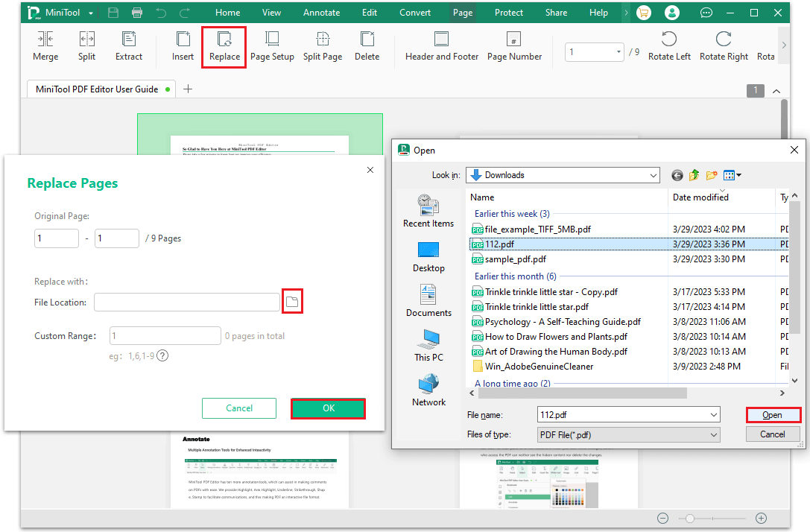Expand the page number selector dropdown
Viewport: 810px width, 532px height.
pos(618,51)
